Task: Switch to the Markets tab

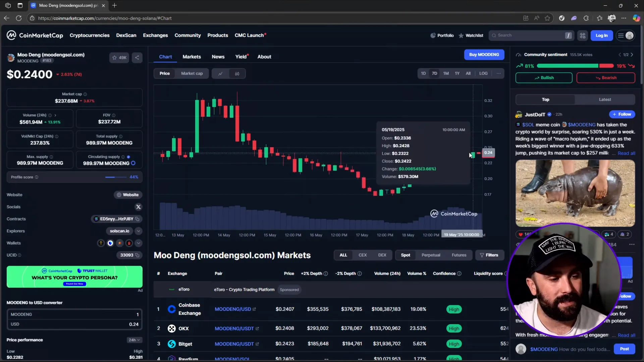Action: [192, 57]
